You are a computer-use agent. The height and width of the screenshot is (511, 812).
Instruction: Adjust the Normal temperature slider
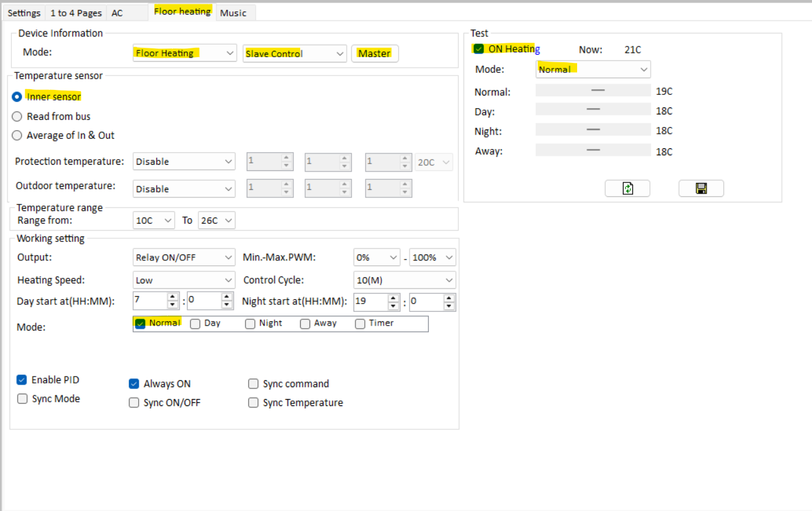(x=597, y=91)
